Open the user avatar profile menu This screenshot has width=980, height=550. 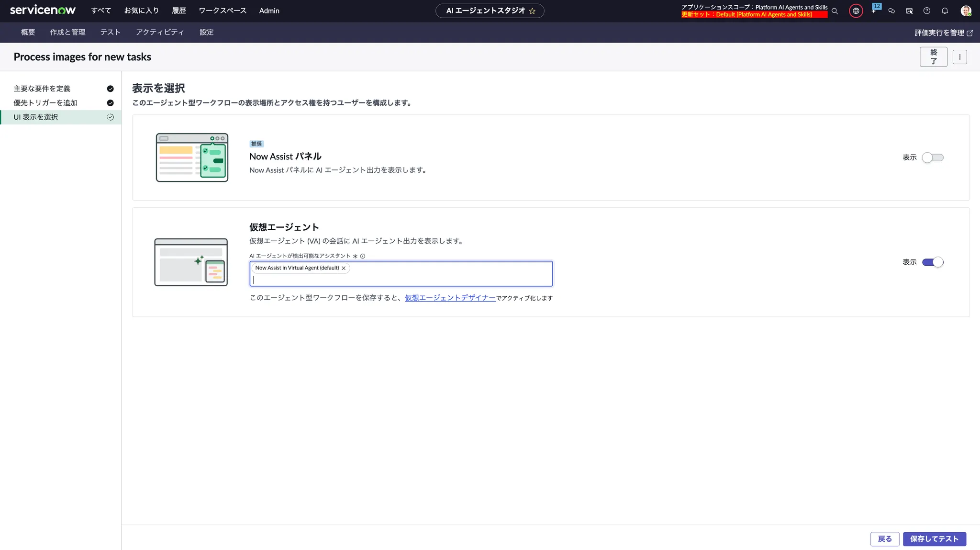(x=966, y=11)
